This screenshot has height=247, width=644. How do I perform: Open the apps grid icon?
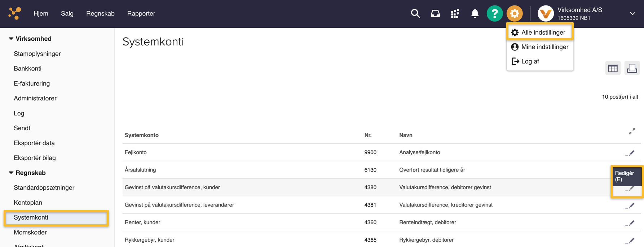[x=455, y=14]
